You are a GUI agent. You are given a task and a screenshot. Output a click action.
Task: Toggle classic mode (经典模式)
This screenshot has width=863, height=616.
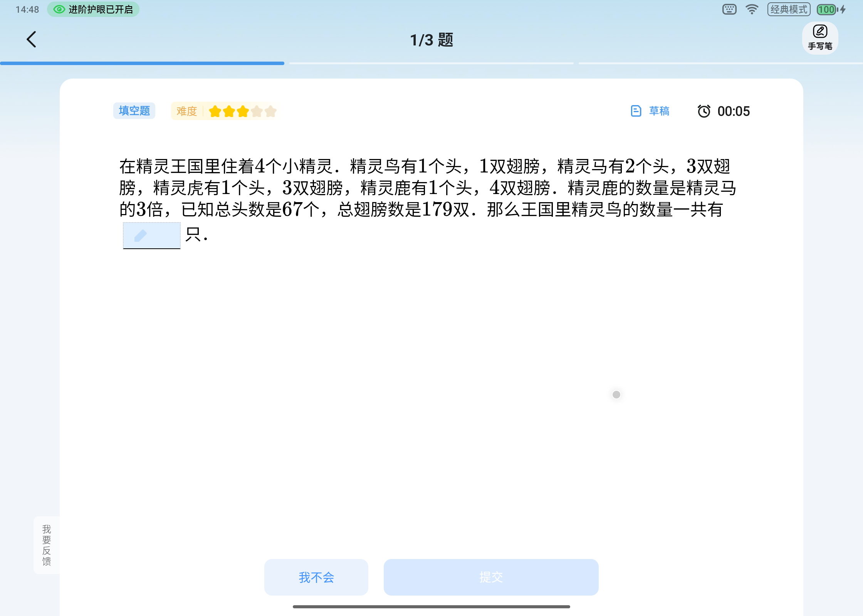click(789, 9)
